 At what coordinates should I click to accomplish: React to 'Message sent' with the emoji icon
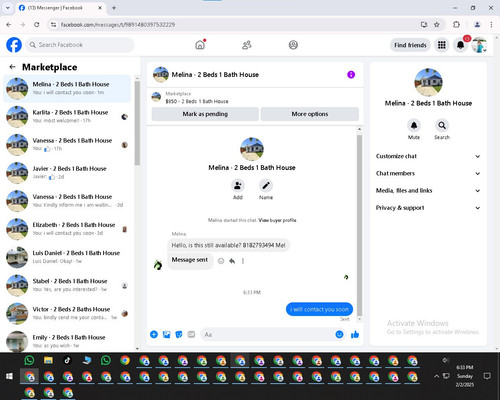pos(221,261)
